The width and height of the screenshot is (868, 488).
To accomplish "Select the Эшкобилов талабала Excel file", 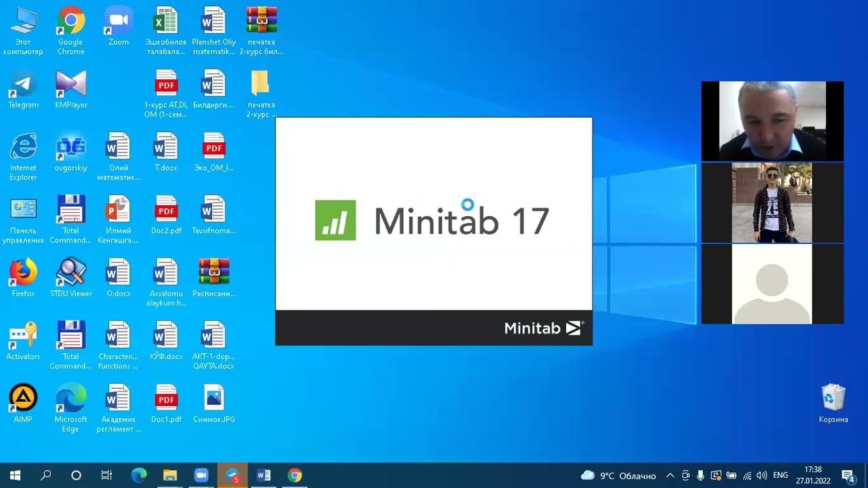I will [166, 31].
